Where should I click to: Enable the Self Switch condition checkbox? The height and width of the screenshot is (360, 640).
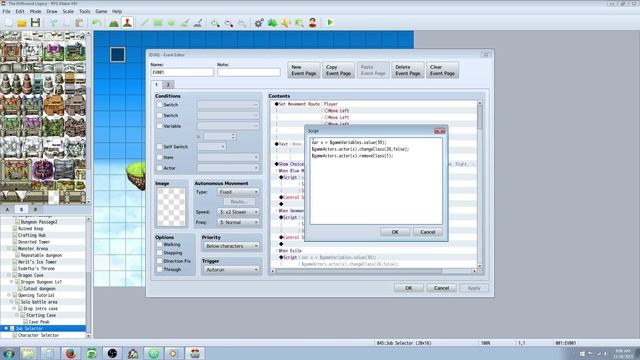click(160, 146)
